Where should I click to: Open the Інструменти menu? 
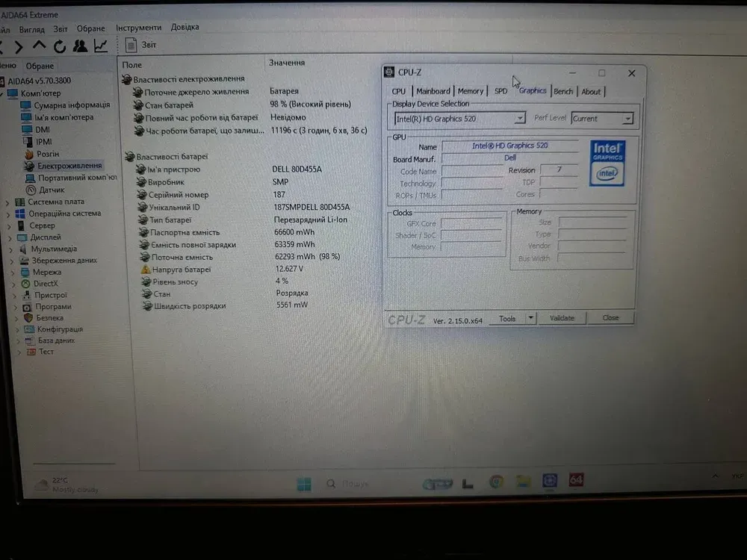(x=138, y=28)
